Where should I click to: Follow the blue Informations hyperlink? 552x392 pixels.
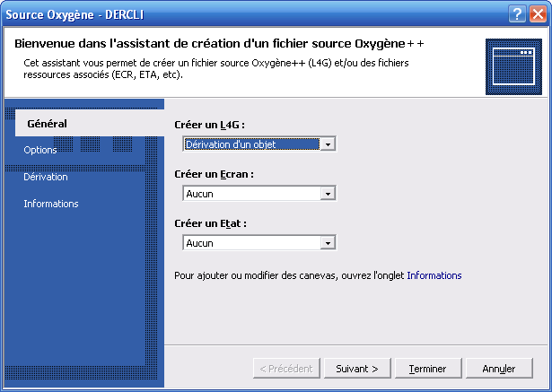pos(434,275)
